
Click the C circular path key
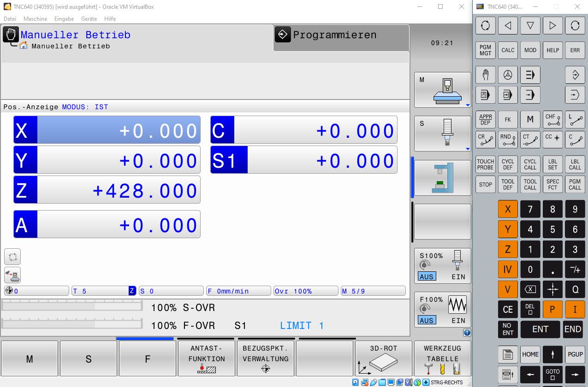(575, 140)
